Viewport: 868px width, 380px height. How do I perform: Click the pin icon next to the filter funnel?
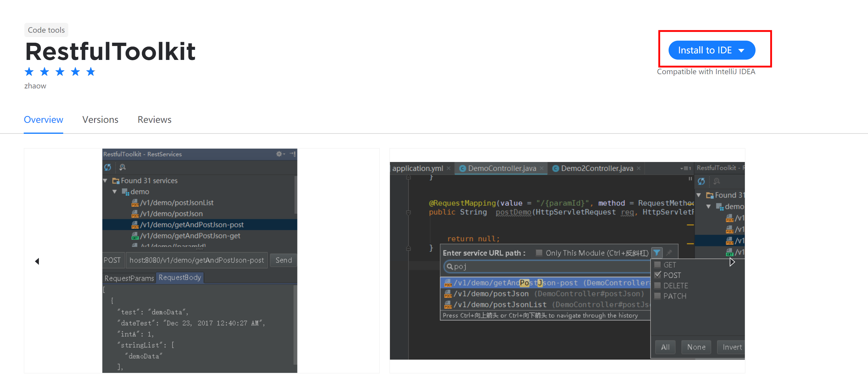click(669, 253)
